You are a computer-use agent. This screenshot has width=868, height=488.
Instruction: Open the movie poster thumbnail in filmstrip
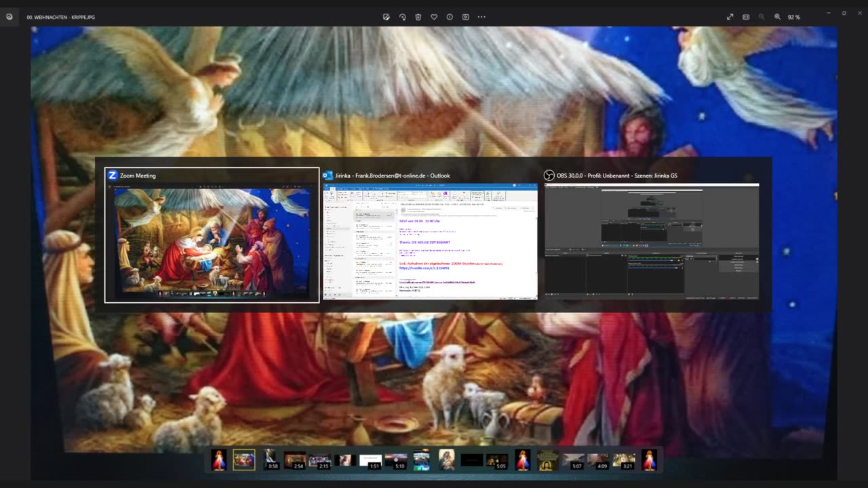pyautogui.click(x=422, y=460)
